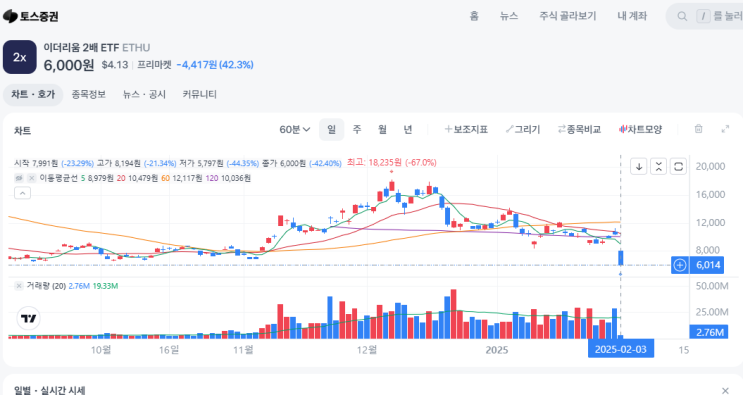The width and height of the screenshot is (743, 395).
Task: Remove the 거래량 volume indicator
Action: tap(18, 286)
